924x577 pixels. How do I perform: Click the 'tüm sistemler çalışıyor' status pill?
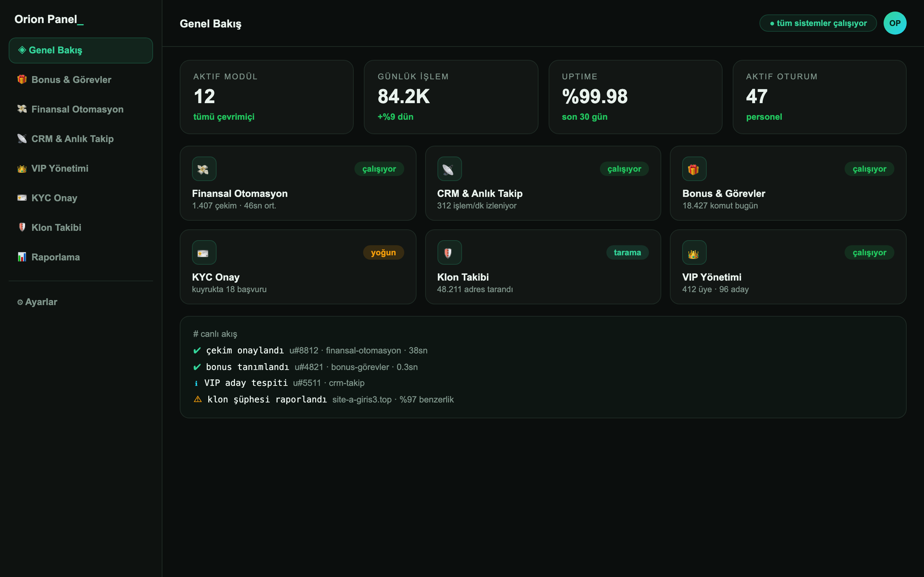pyautogui.click(x=818, y=23)
